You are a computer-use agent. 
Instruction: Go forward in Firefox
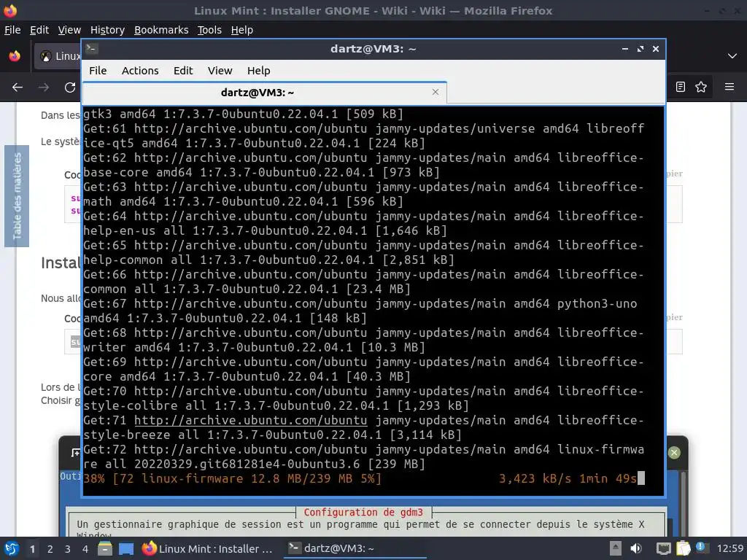[x=44, y=87]
